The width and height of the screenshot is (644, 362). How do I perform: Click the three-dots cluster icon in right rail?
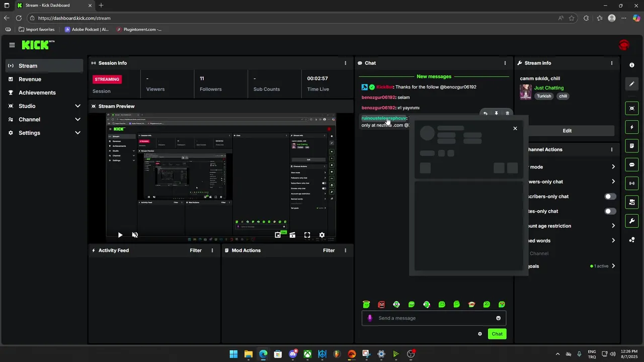click(632, 240)
